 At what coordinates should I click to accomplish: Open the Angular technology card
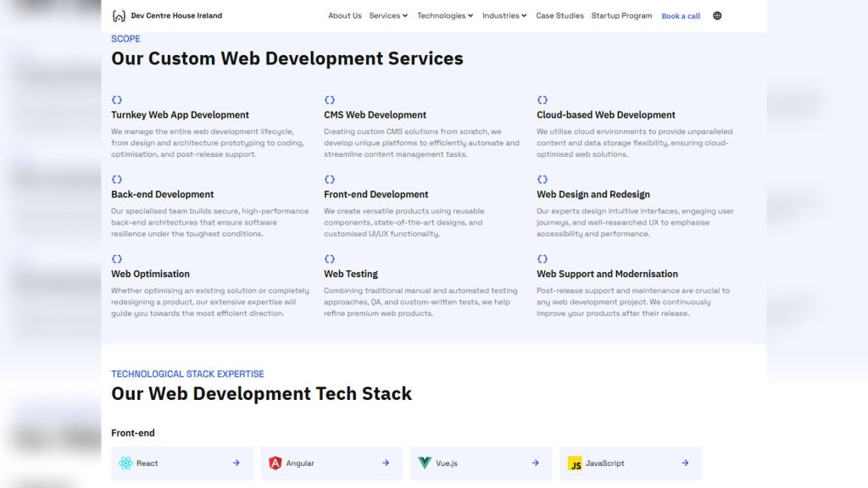pyautogui.click(x=331, y=463)
